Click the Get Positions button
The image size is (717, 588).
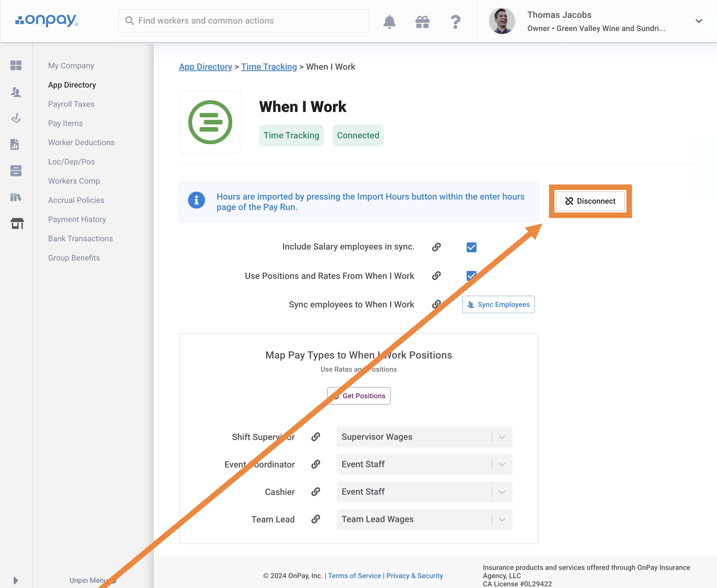click(x=359, y=396)
